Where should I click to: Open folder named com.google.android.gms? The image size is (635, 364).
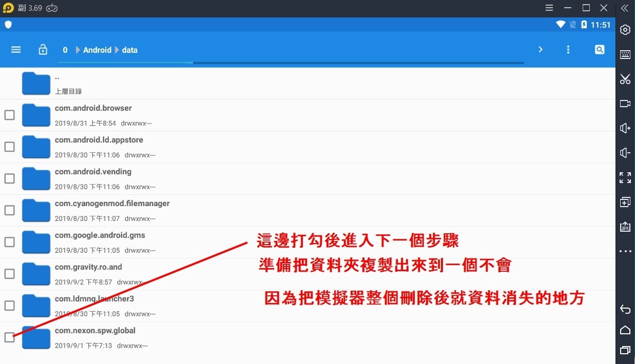[100, 235]
